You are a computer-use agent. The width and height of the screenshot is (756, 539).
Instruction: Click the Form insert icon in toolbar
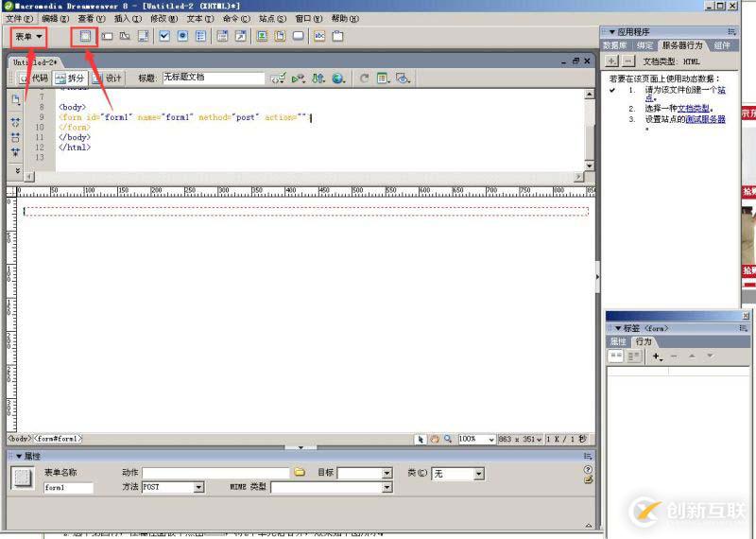(85, 36)
